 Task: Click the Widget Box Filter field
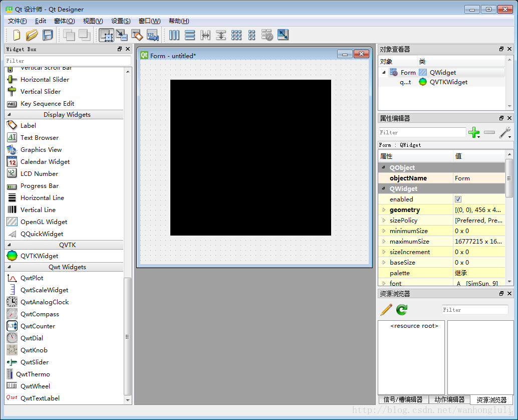(x=68, y=61)
